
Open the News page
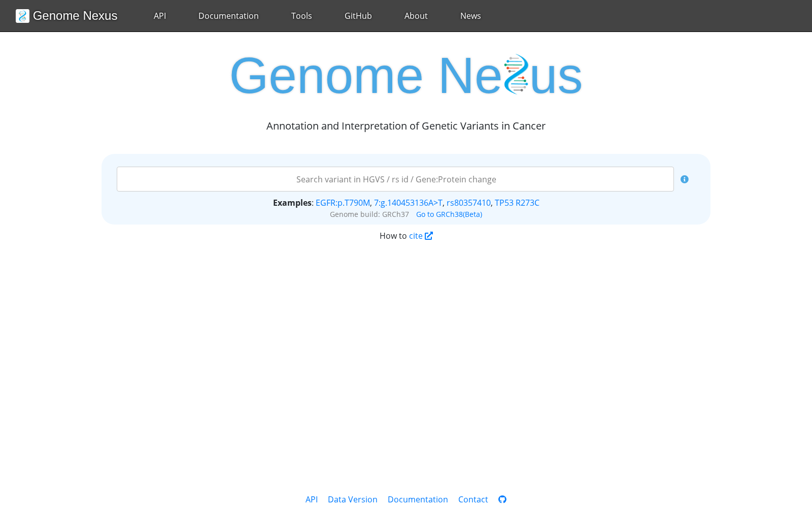point(470,16)
